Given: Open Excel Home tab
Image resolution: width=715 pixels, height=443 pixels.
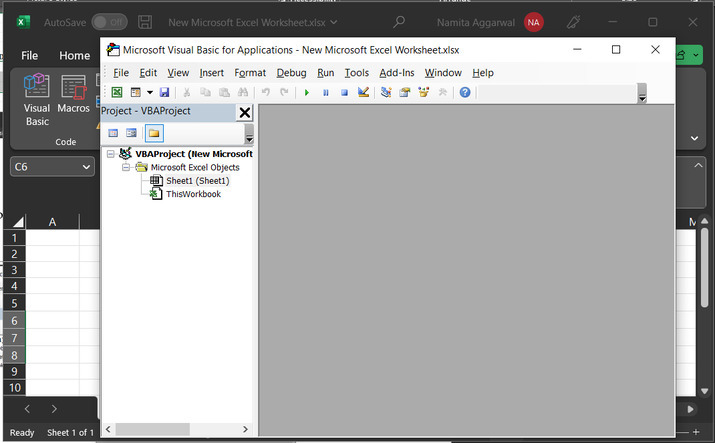Looking at the screenshot, I should click(74, 56).
